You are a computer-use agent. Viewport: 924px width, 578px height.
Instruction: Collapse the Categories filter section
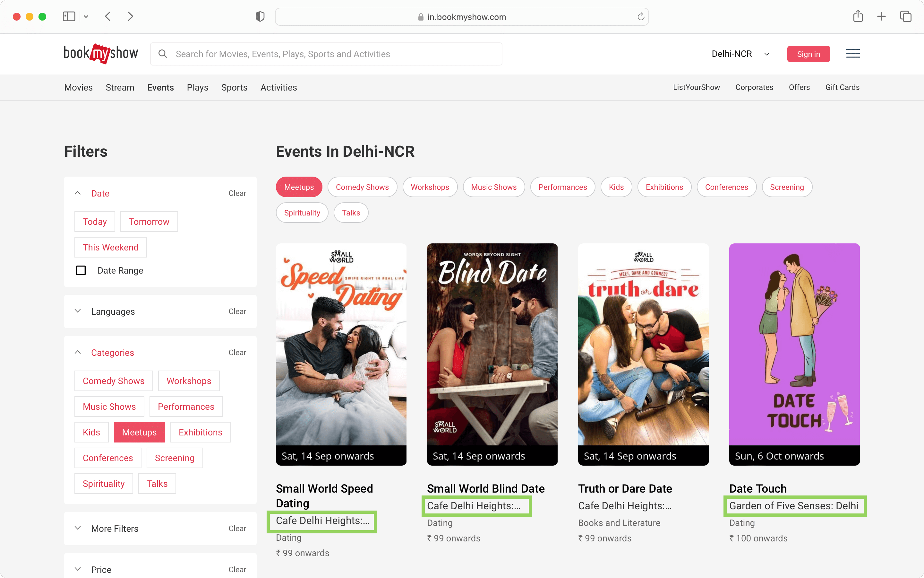[78, 352]
